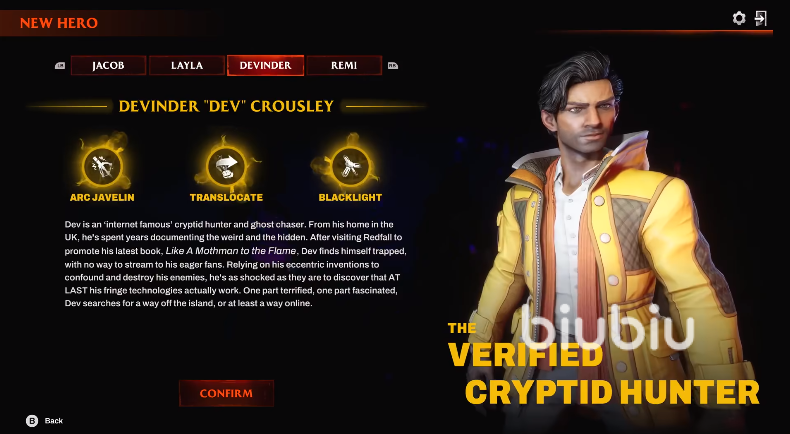Confirm the hero selection

(226, 393)
